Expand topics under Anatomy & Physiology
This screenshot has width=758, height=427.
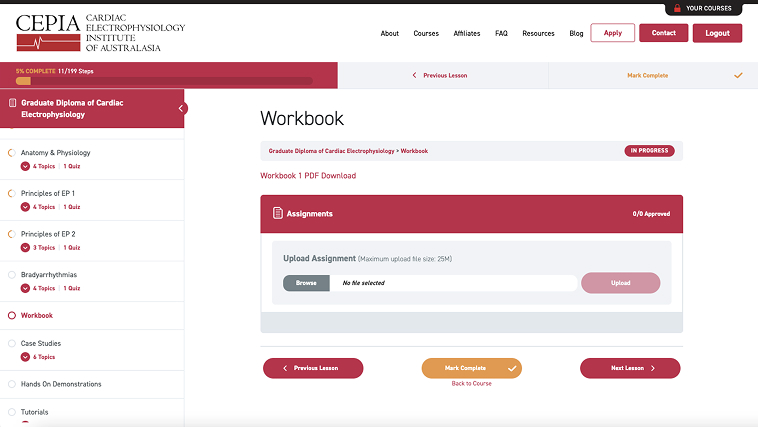click(26, 166)
